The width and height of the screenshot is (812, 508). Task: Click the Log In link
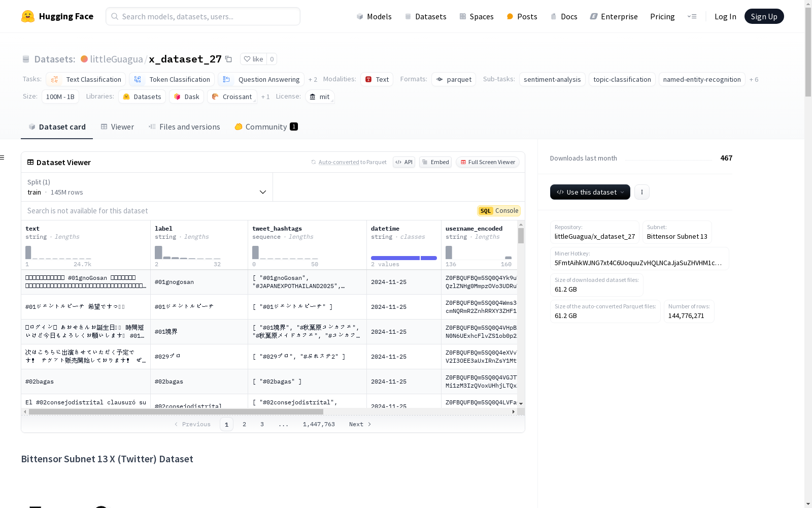coord(725,16)
